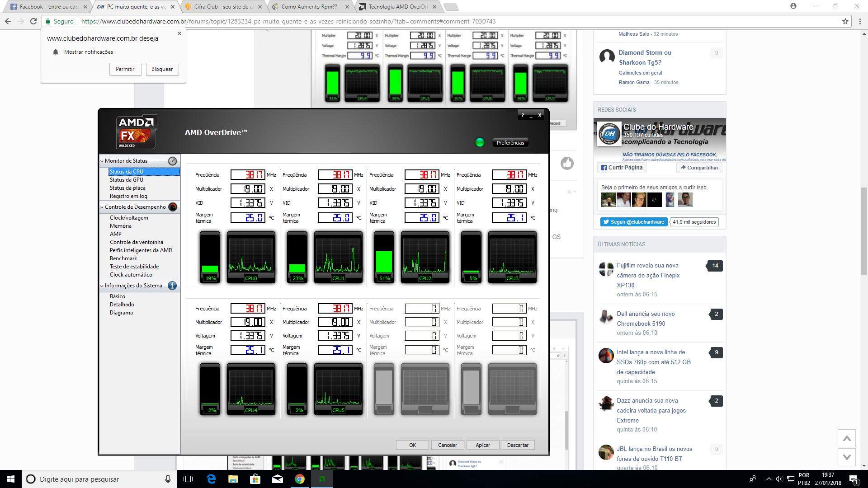The image size is (868, 488).
Task: Open File Explorer from the taskbar
Action: click(233, 479)
